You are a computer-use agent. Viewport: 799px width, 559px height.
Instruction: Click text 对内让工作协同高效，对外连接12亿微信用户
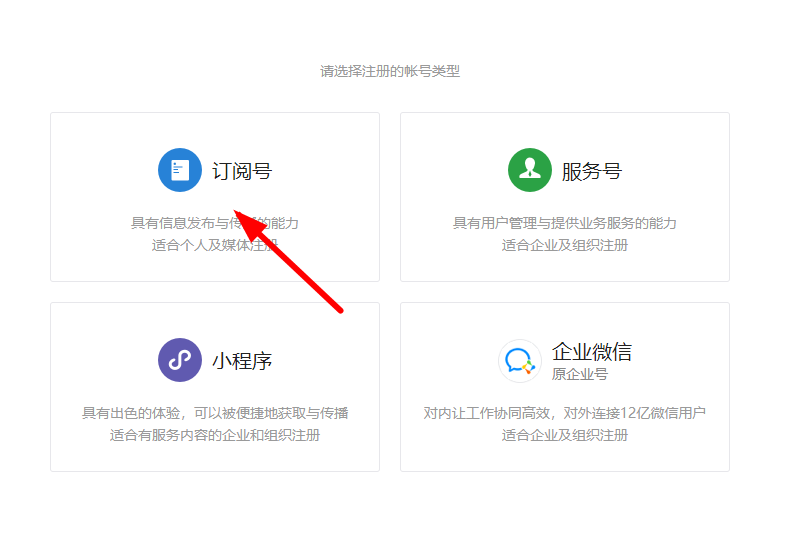click(x=565, y=413)
